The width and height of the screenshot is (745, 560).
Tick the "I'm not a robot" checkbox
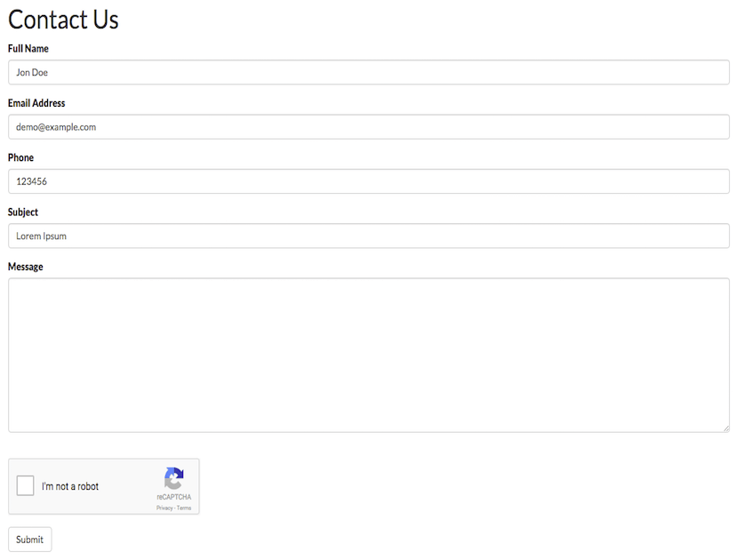[x=25, y=485]
